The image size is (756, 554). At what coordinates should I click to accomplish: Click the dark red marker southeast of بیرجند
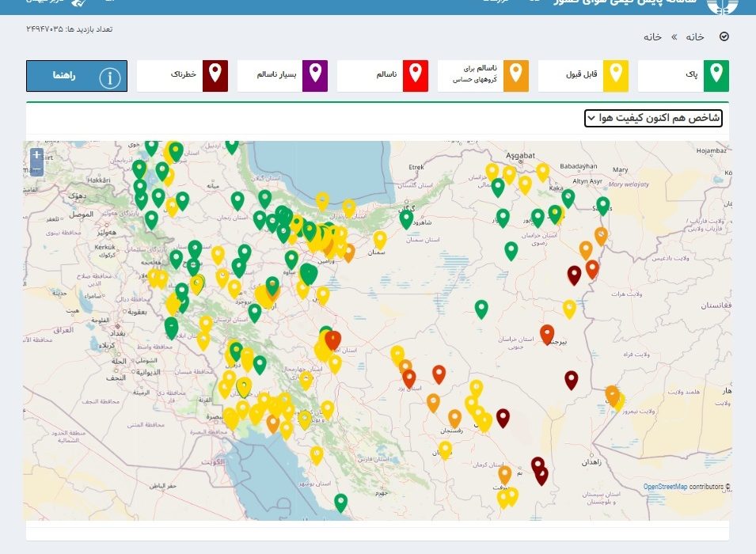(572, 379)
